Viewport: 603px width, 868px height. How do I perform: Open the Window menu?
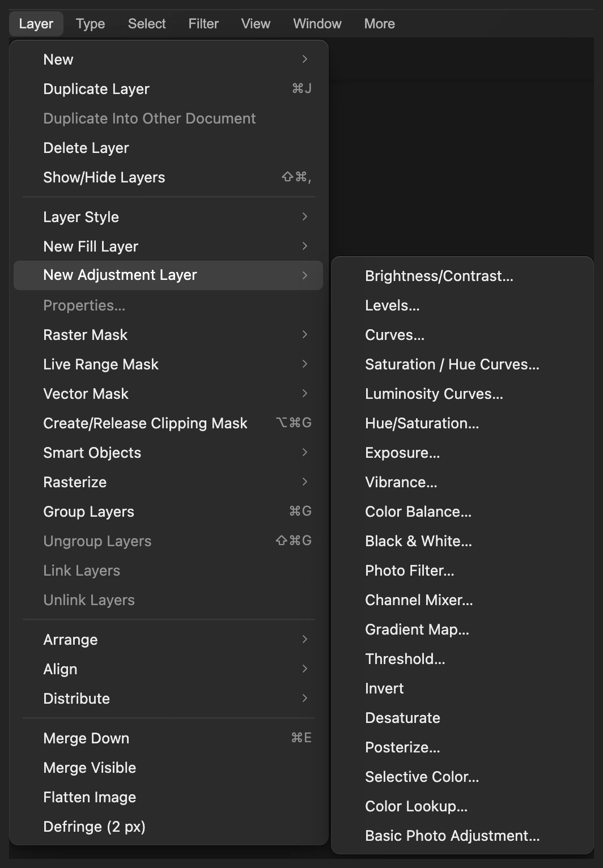tap(317, 24)
